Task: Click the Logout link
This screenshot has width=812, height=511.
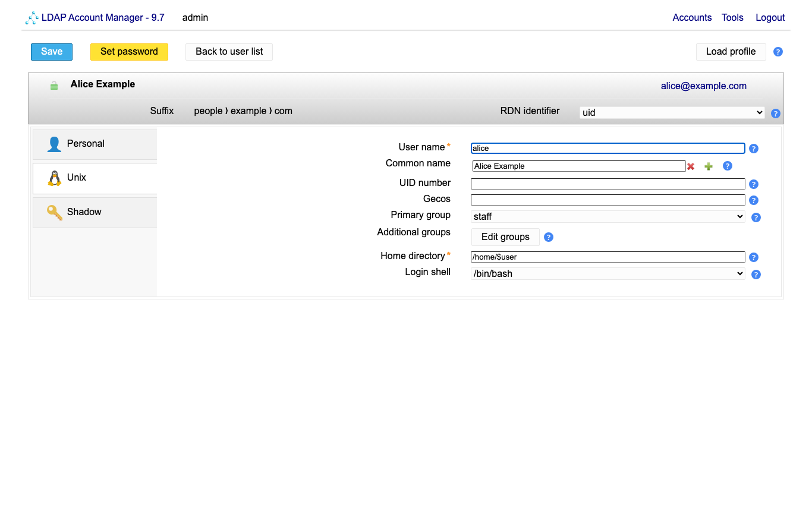Action: pos(770,18)
